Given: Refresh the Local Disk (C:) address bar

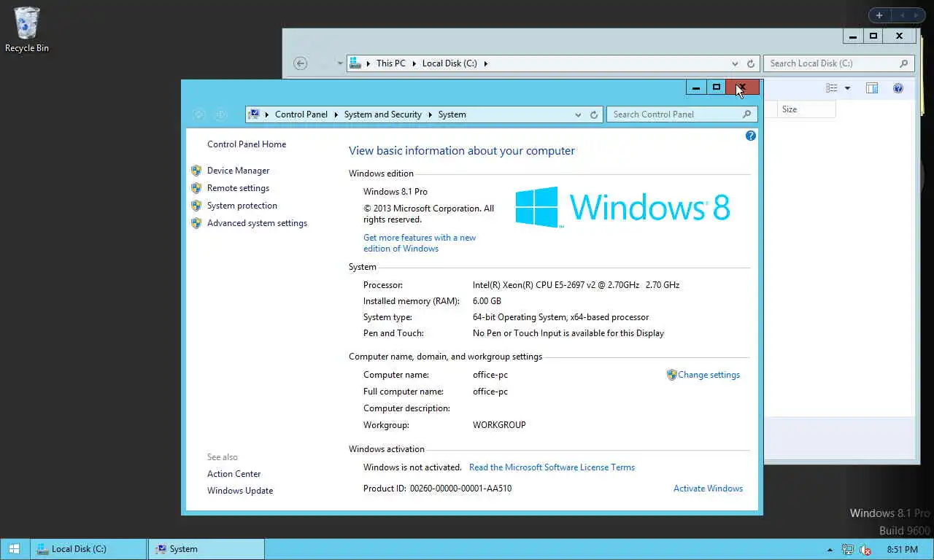Looking at the screenshot, I should (x=751, y=63).
